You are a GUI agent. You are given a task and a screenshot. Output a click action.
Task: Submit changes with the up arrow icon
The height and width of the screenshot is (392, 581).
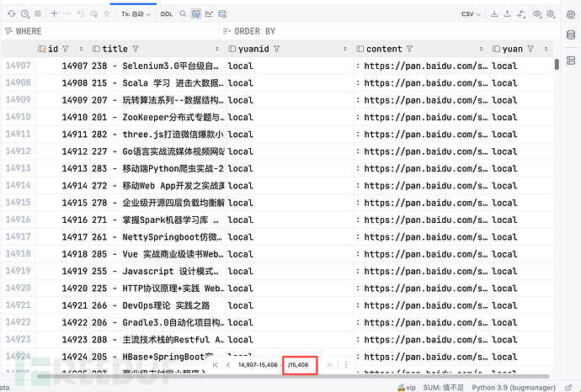tap(107, 13)
